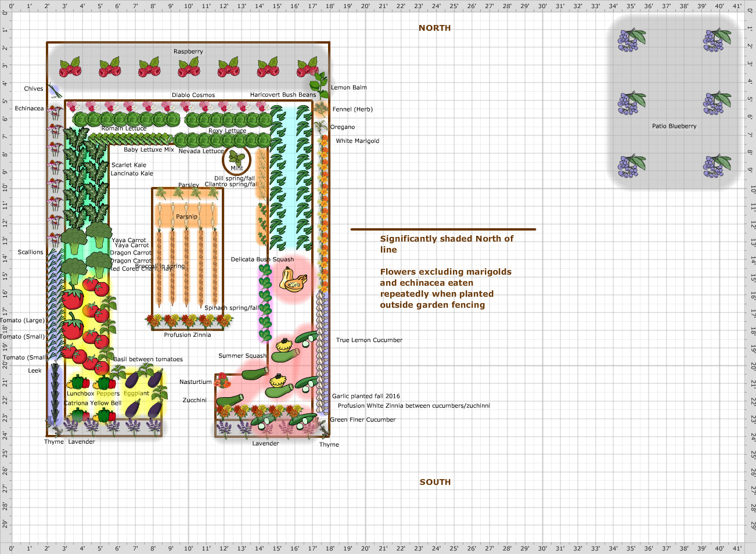The width and height of the screenshot is (756, 554).
Task: Click the Eggplant label
Action: point(136,394)
